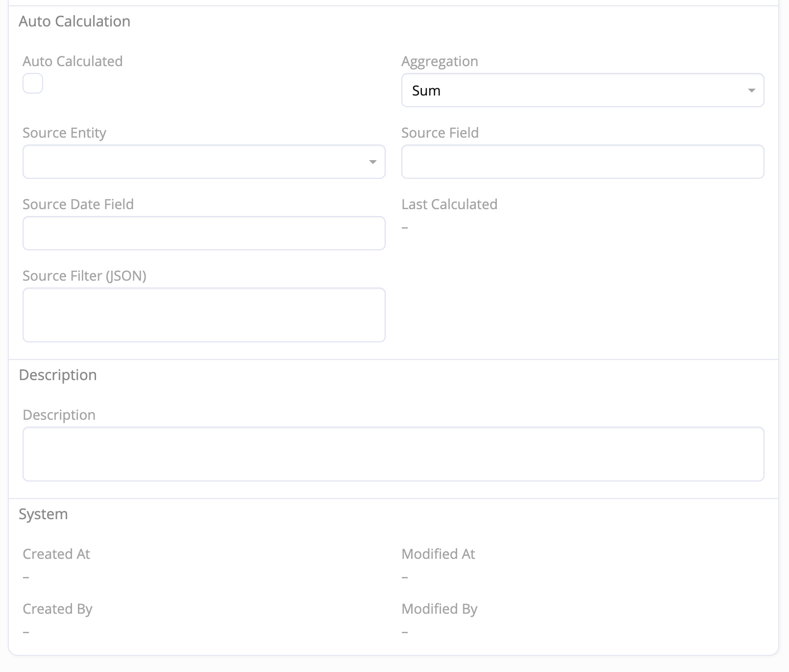Enable the Auto Calculated checkbox
Screen dimensions: 789x672
coord(33,83)
